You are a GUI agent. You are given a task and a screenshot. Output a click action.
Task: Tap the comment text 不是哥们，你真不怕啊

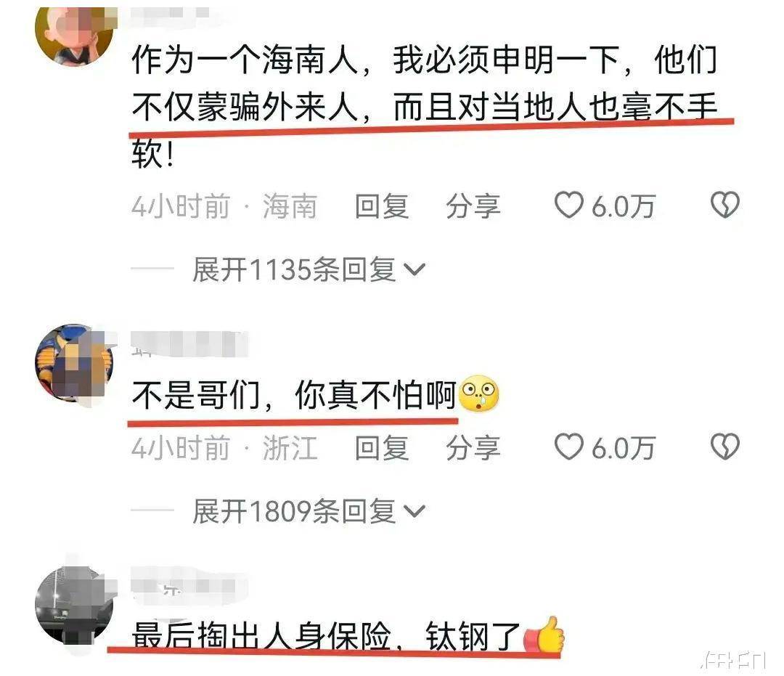[x=294, y=395]
